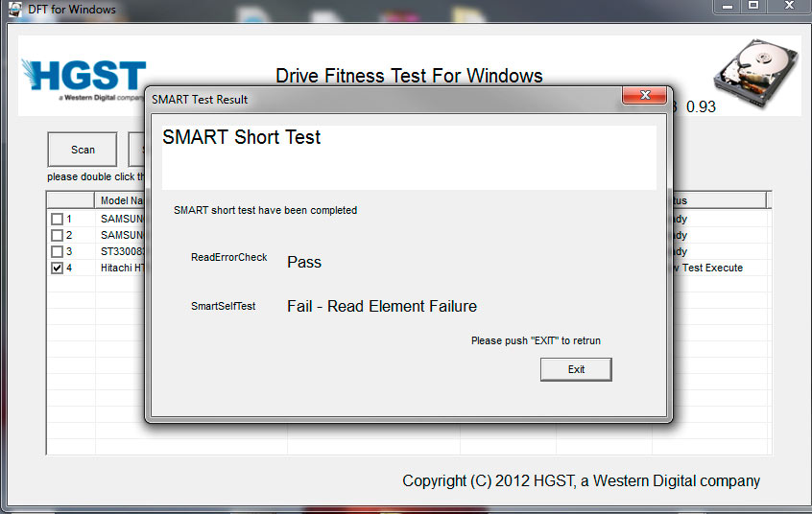Check the checkbox for drive 2
812x514 pixels.
coord(57,236)
